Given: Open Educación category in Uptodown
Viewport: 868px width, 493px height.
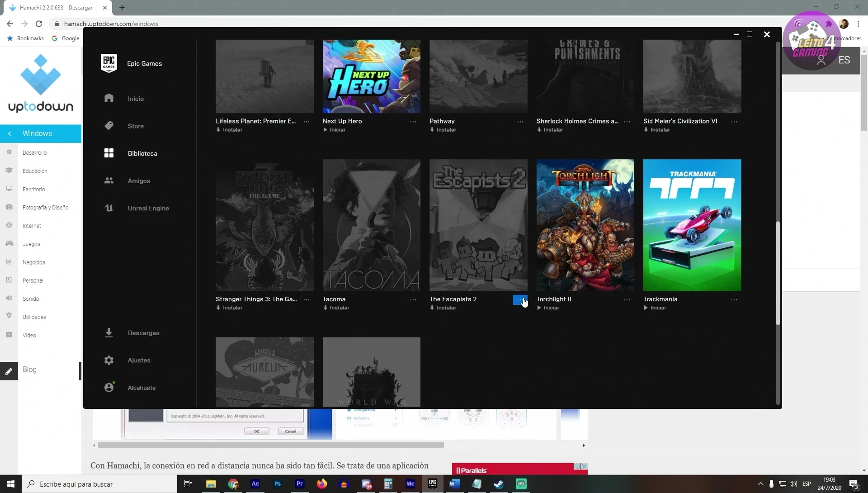Looking at the screenshot, I should click(35, 171).
